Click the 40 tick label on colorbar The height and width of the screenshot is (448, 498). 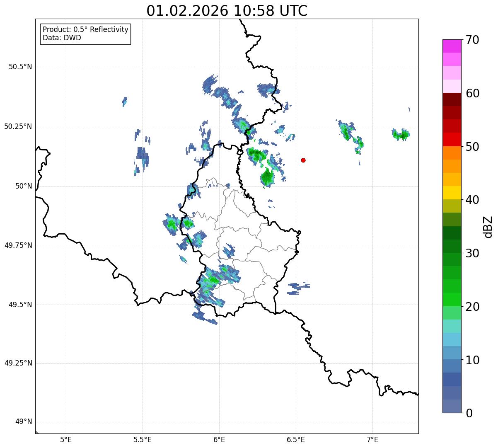click(x=472, y=200)
